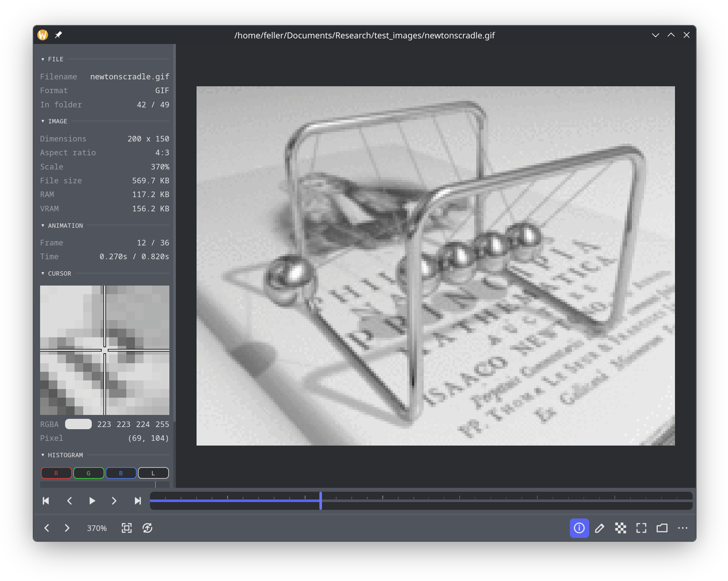
Task: Collapse the IMAGE section
Action: [x=54, y=121]
